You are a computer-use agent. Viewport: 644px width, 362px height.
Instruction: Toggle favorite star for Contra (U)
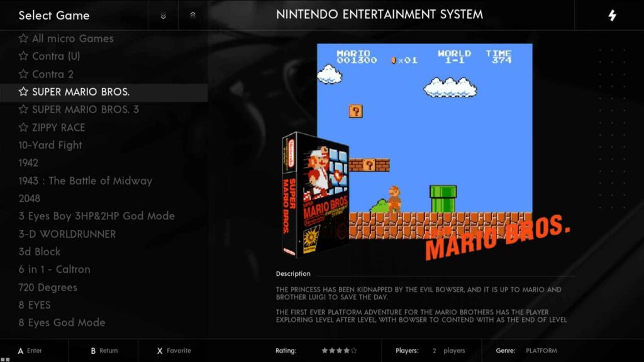coord(23,56)
